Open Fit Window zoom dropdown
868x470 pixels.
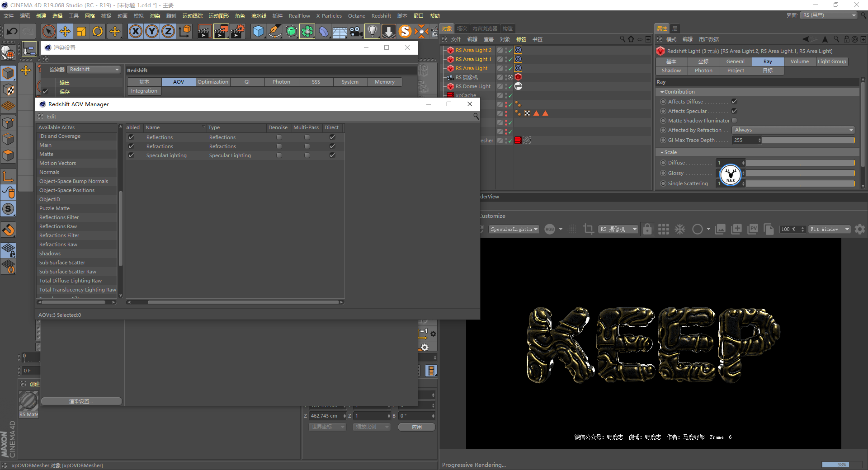click(830, 229)
